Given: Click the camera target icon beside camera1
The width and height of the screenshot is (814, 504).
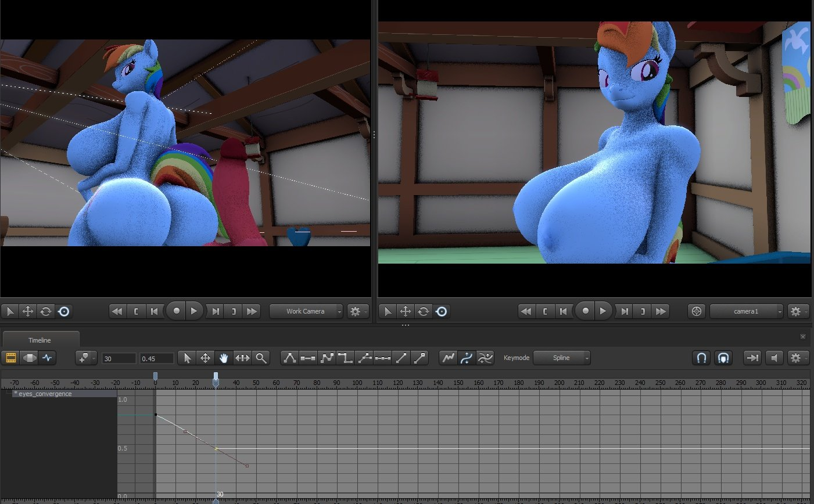Looking at the screenshot, I should point(697,311).
